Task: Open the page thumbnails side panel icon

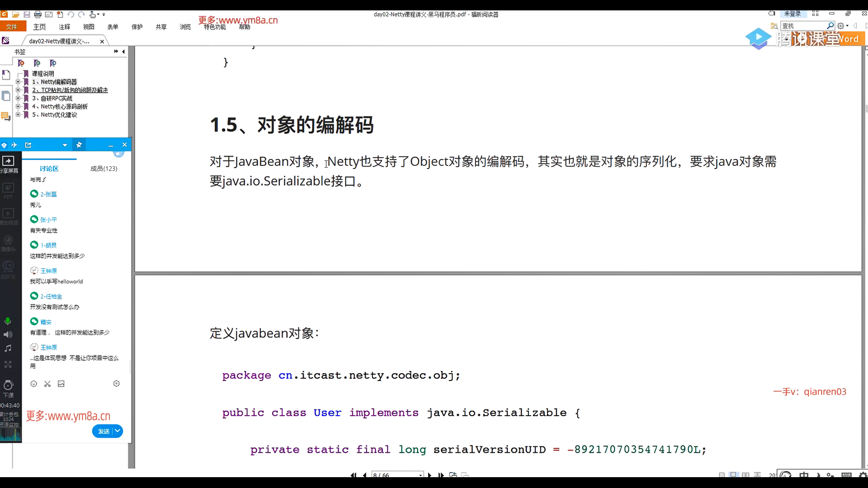Action: coord(6,96)
